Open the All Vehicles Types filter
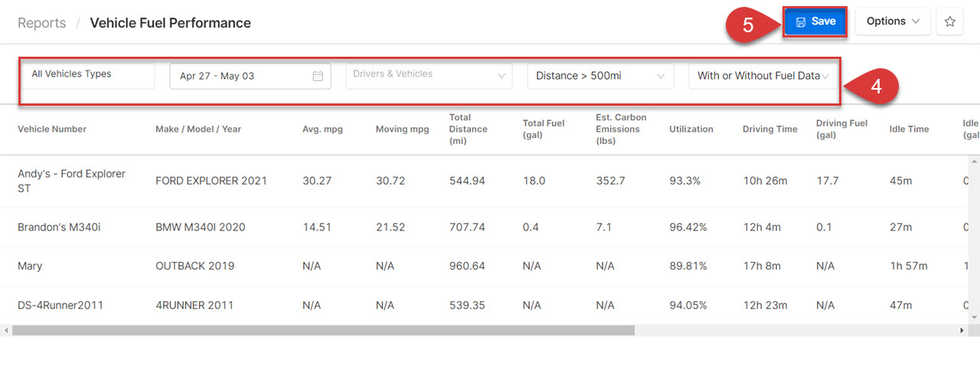The width and height of the screenshot is (980, 370). [89, 75]
